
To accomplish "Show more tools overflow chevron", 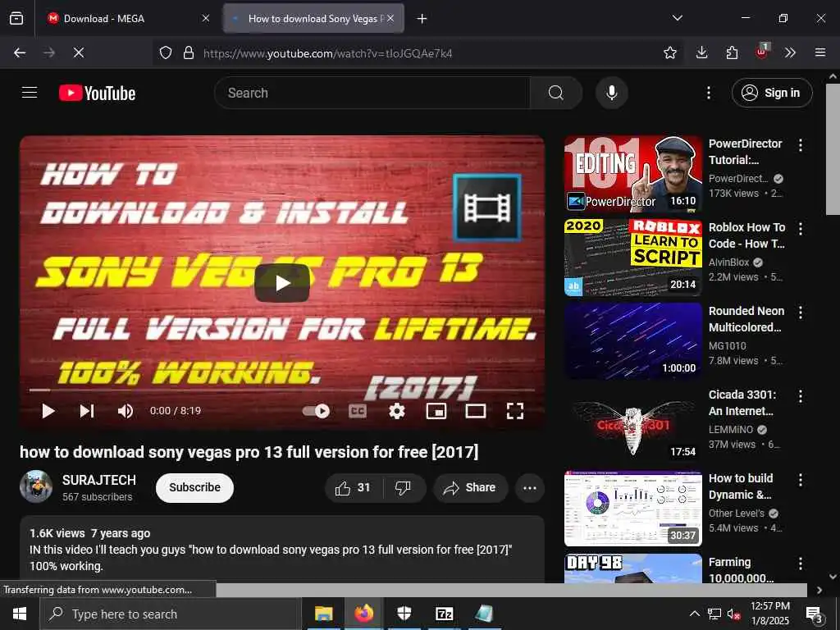I will pyautogui.click(x=790, y=52).
